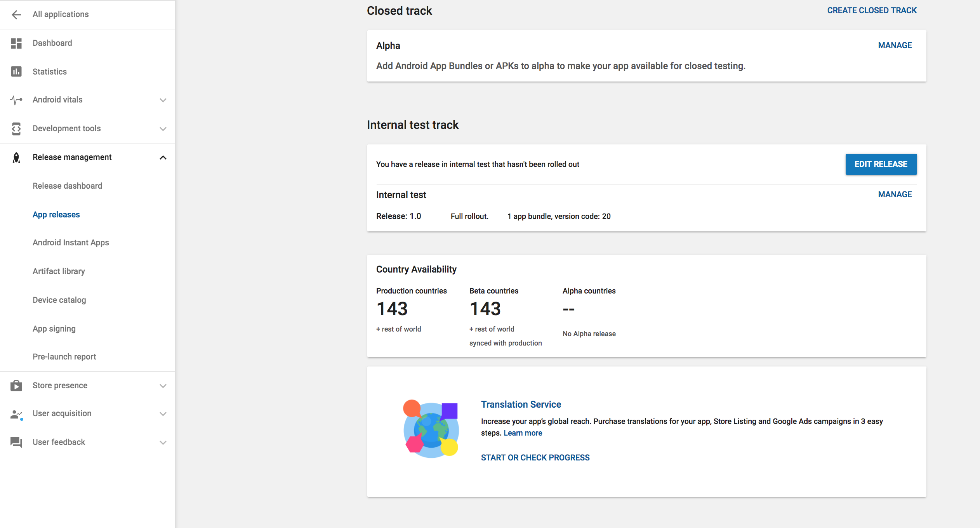
Task: Select Release management in sidebar
Action: [72, 157]
